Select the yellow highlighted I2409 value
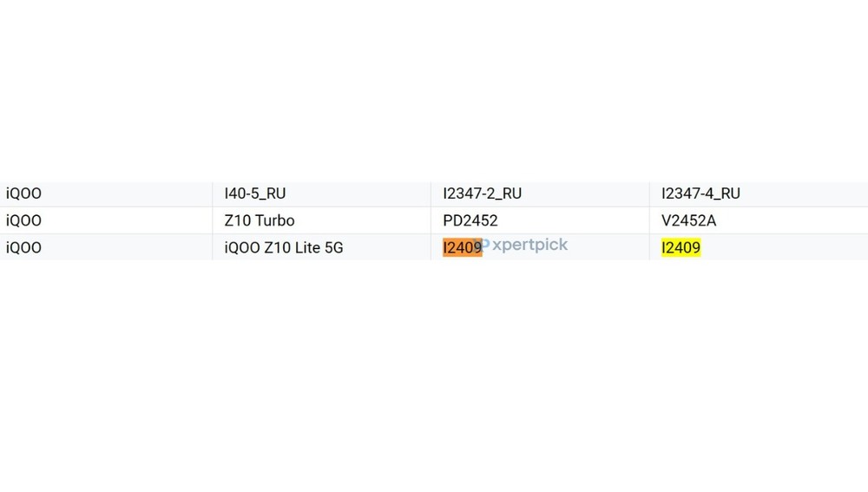 click(x=681, y=247)
